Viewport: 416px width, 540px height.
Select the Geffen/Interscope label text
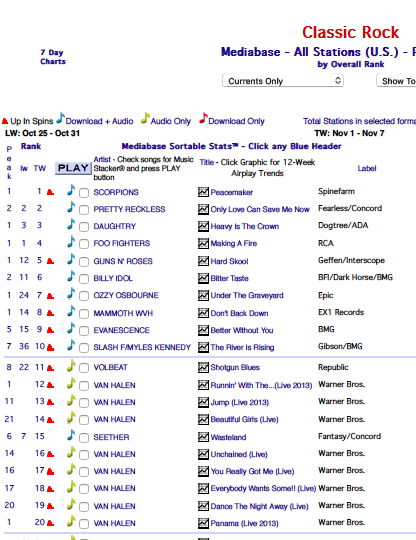point(351,260)
